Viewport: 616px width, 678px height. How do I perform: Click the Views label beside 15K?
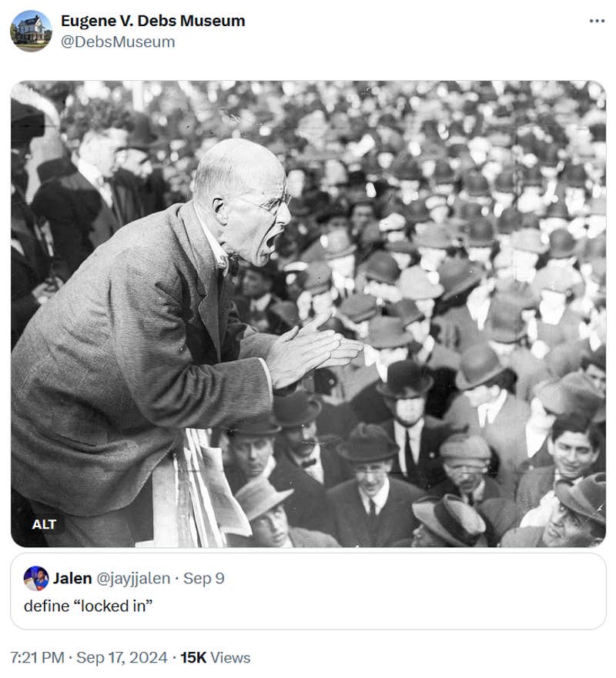[x=230, y=657]
